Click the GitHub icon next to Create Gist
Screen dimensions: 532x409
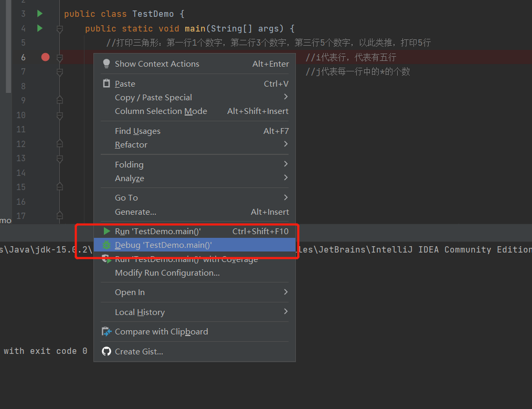tap(107, 351)
